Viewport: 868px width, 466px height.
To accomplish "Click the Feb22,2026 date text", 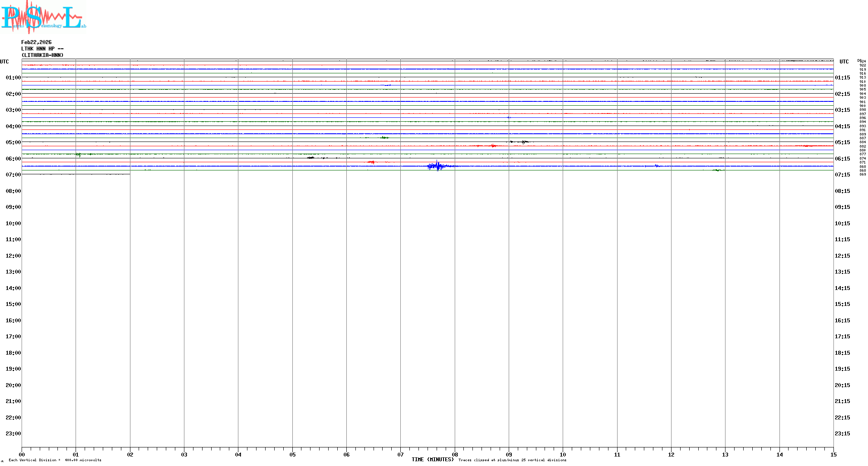I will tap(36, 42).
